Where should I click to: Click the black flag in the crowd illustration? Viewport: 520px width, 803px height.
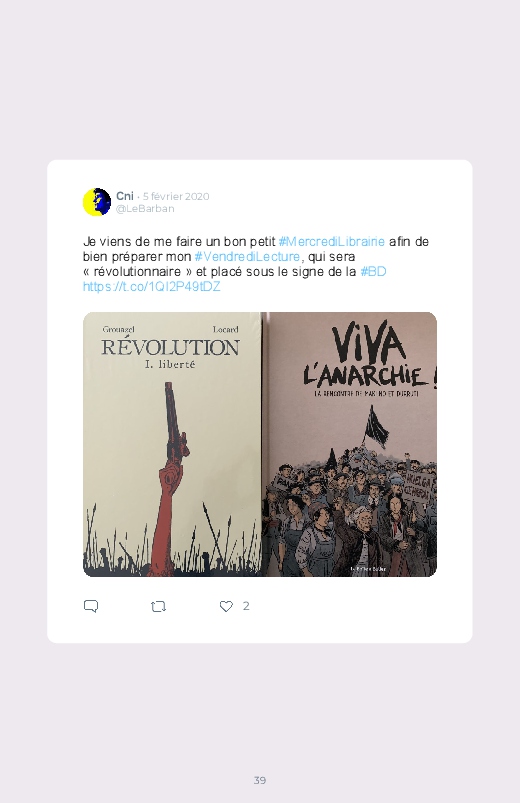click(x=376, y=427)
